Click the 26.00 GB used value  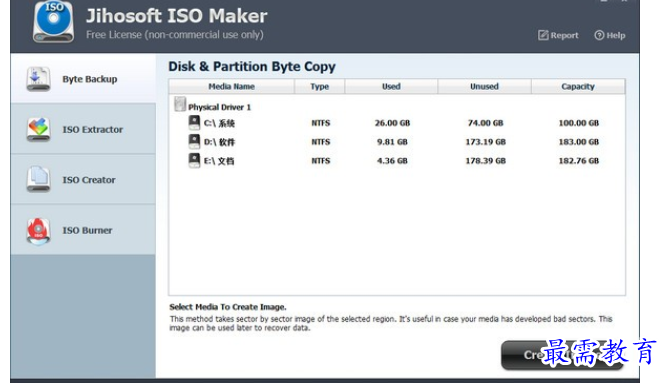[x=392, y=123]
